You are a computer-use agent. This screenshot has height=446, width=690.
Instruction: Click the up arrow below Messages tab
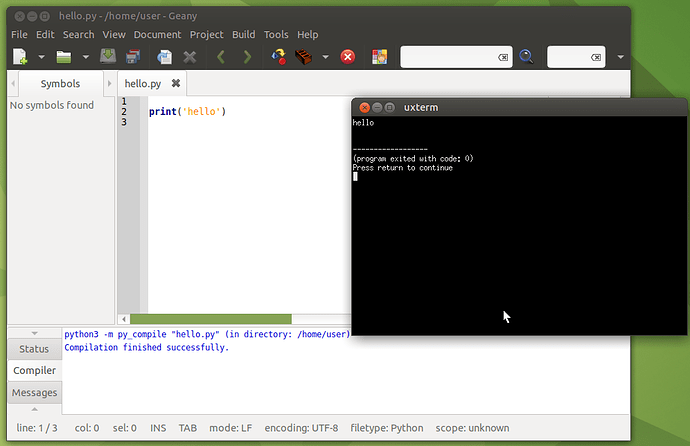(34, 409)
